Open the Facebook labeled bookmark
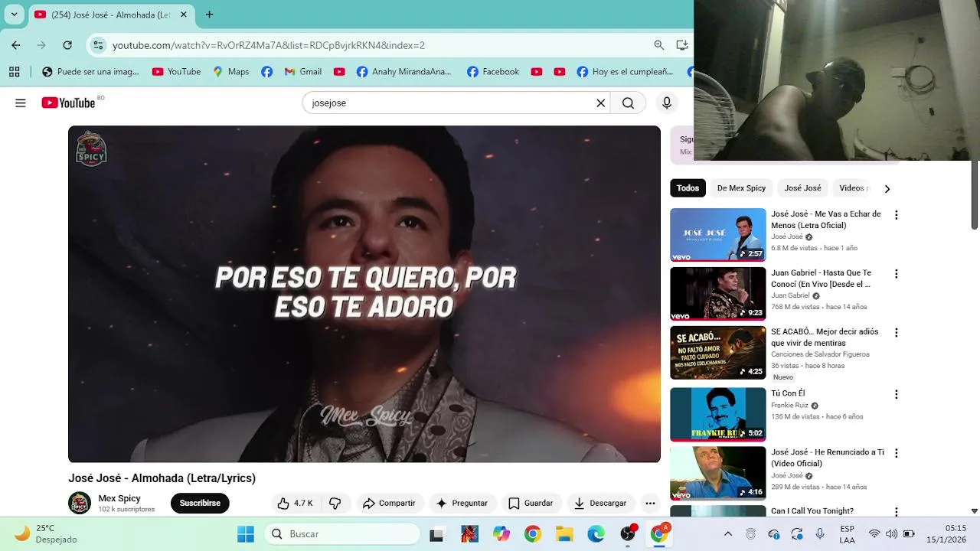 [493, 71]
